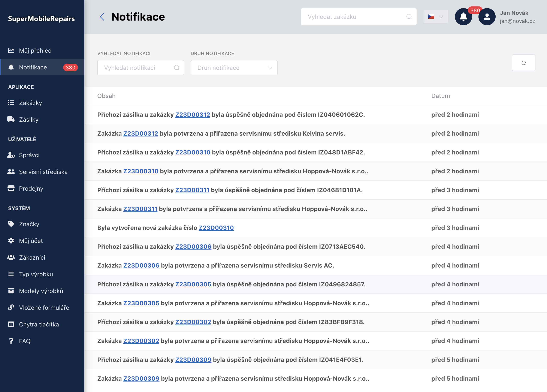Click the SuperMobileRepairs logo

point(41,19)
